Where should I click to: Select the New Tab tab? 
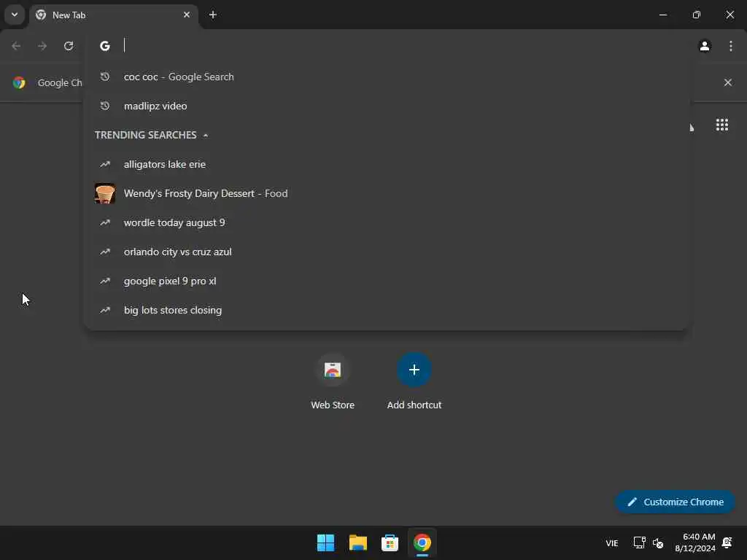(113, 15)
